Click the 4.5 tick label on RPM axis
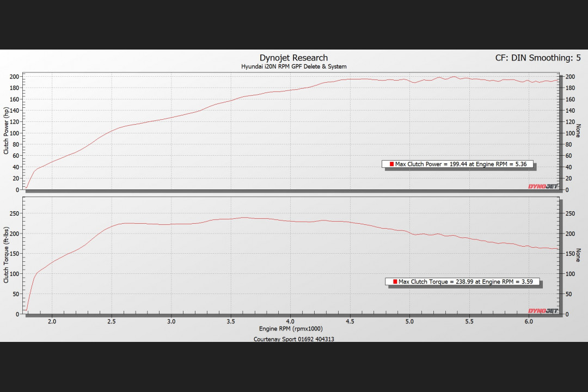The height and width of the screenshot is (392, 588). click(x=350, y=321)
